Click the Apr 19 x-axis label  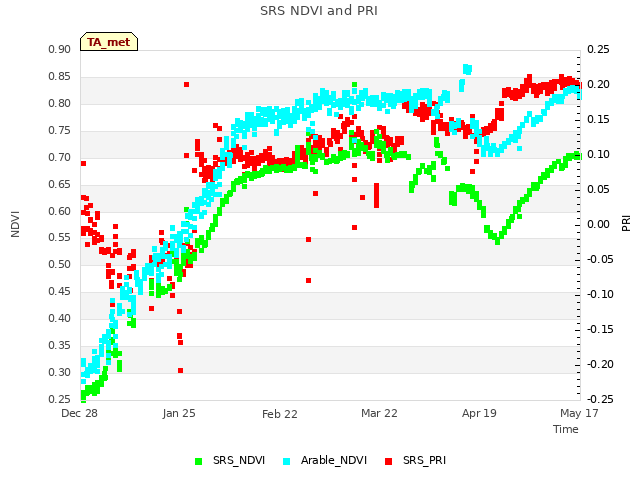click(479, 413)
